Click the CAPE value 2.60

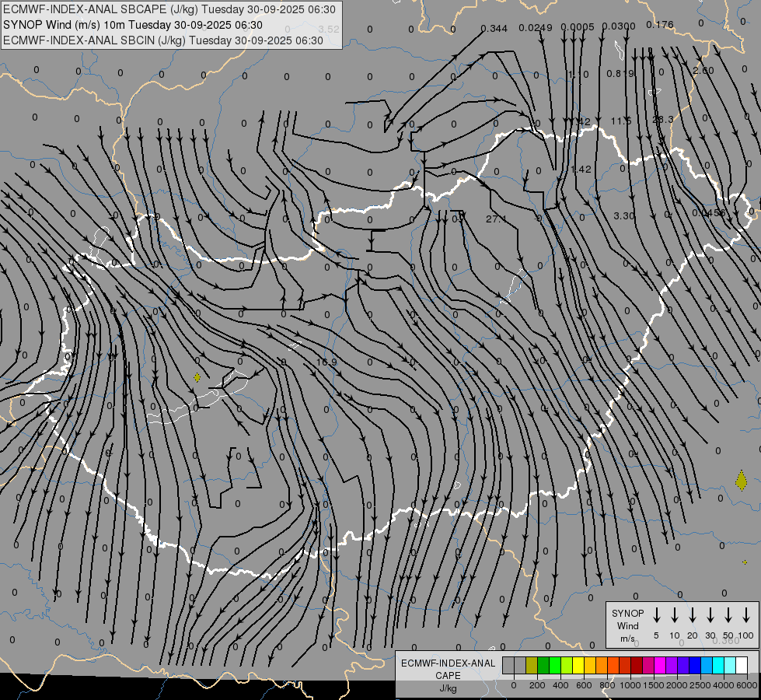tap(703, 71)
